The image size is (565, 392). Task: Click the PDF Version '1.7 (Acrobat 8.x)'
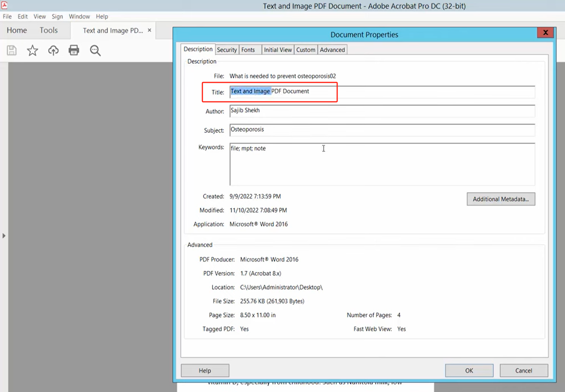pyautogui.click(x=260, y=273)
